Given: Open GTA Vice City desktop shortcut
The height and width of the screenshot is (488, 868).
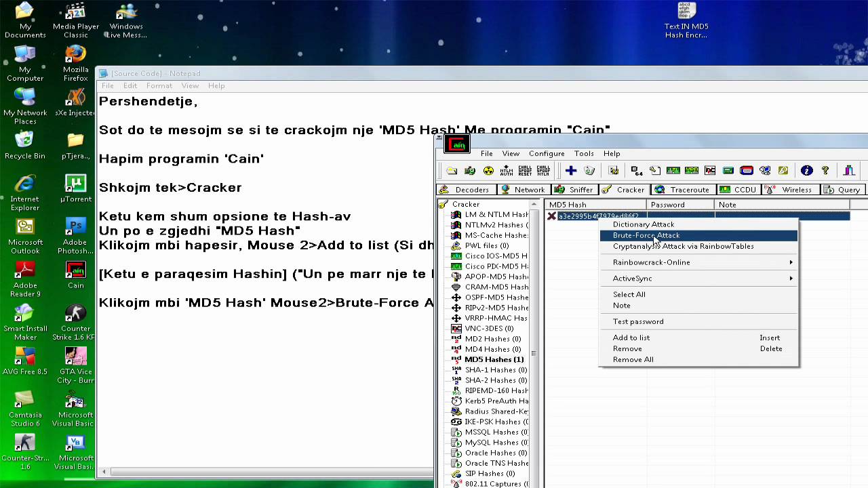Looking at the screenshot, I should pos(75,366).
